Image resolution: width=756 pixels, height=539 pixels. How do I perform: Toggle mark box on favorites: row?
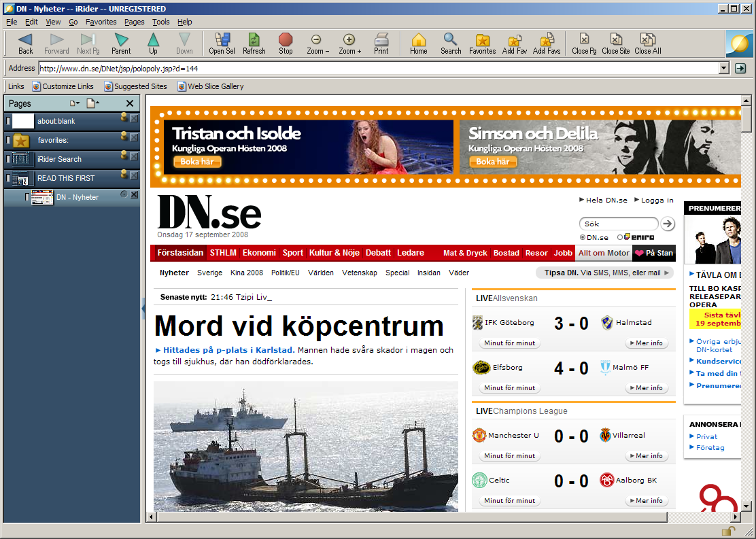click(8, 140)
